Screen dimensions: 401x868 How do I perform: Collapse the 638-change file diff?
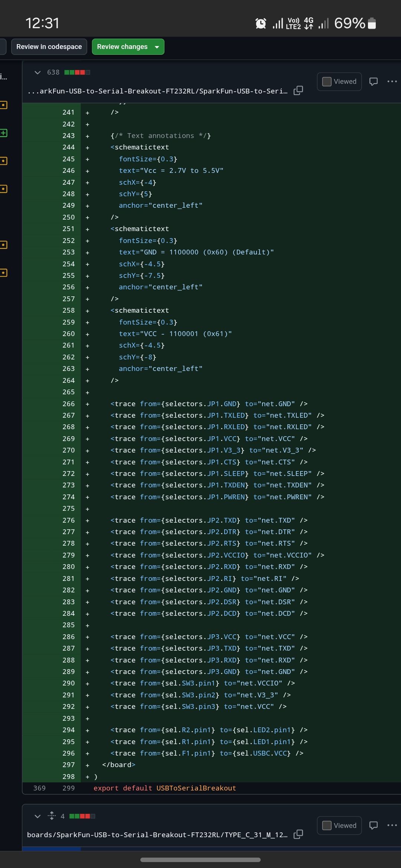tap(37, 72)
